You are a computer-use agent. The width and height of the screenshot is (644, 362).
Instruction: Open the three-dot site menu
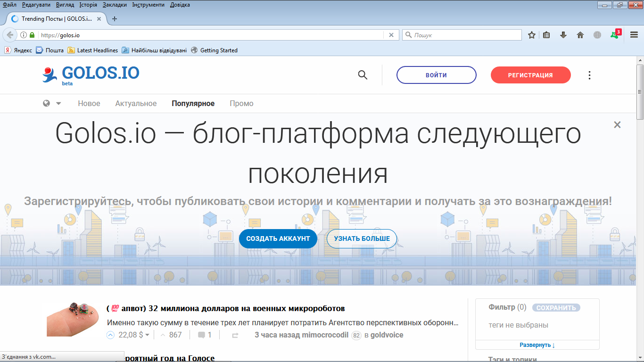point(589,75)
